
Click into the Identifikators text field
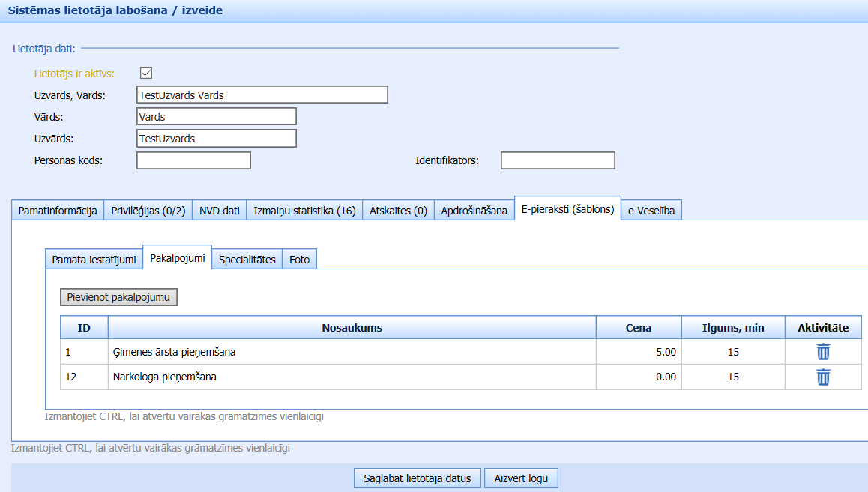tap(558, 160)
